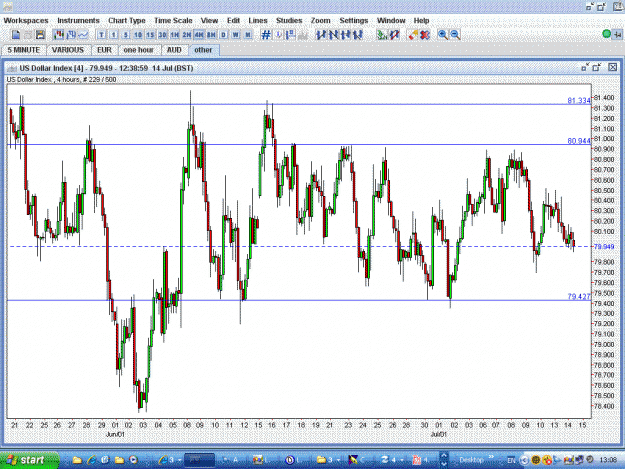Image resolution: width=625 pixels, height=469 pixels.
Task: Select the daily (D) time scale button
Action: coord(224,35)
